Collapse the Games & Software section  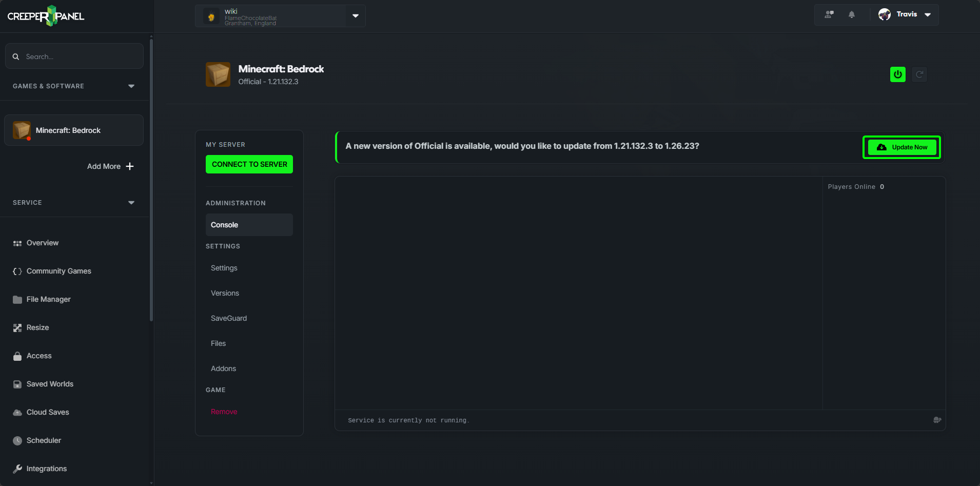click(x=131, y=86)
